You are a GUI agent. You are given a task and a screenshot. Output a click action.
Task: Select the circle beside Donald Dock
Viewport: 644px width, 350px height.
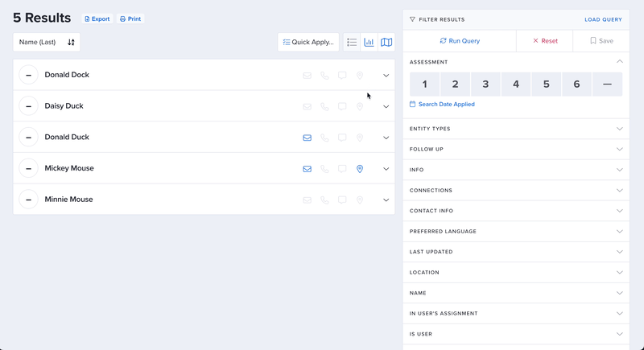(28, 75)
